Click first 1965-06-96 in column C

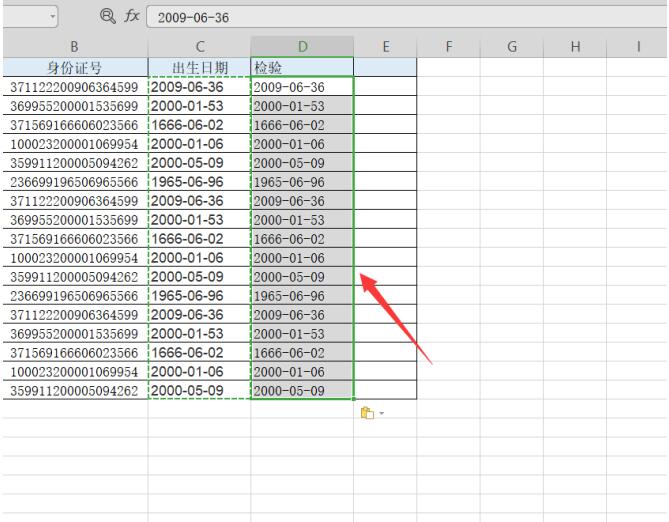(200, 181)
